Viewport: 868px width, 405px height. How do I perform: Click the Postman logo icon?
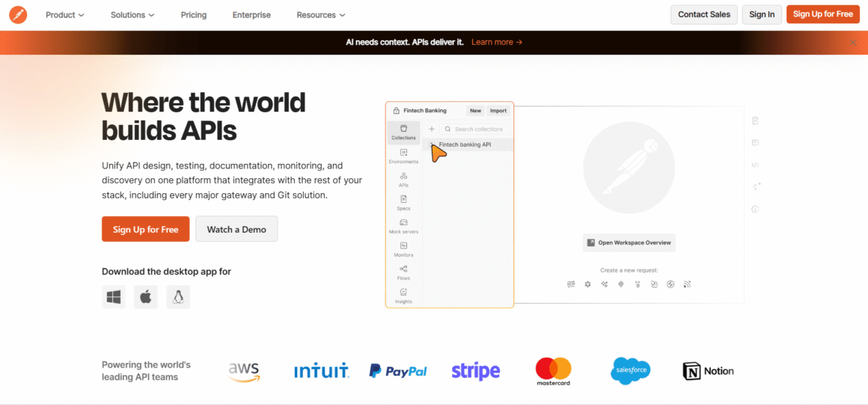[18, 14]
